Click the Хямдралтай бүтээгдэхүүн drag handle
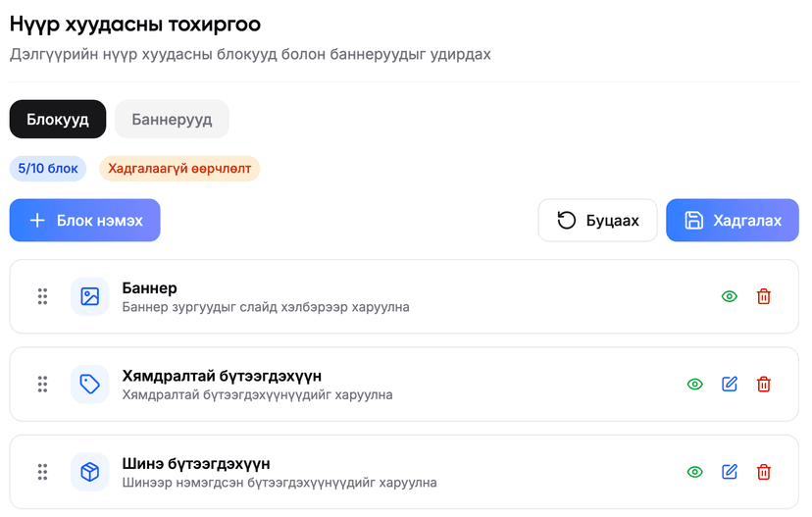The width and height of the screenshot is (812, 517). tap(42, 385)
